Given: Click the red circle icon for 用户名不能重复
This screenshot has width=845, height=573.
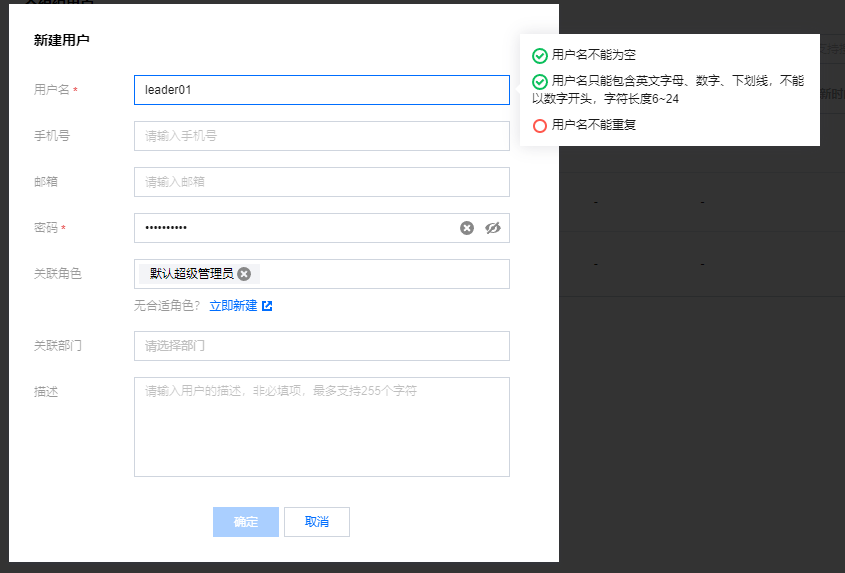Looking at the screenshot, I should pyautogui.click(x=539, y=126).
